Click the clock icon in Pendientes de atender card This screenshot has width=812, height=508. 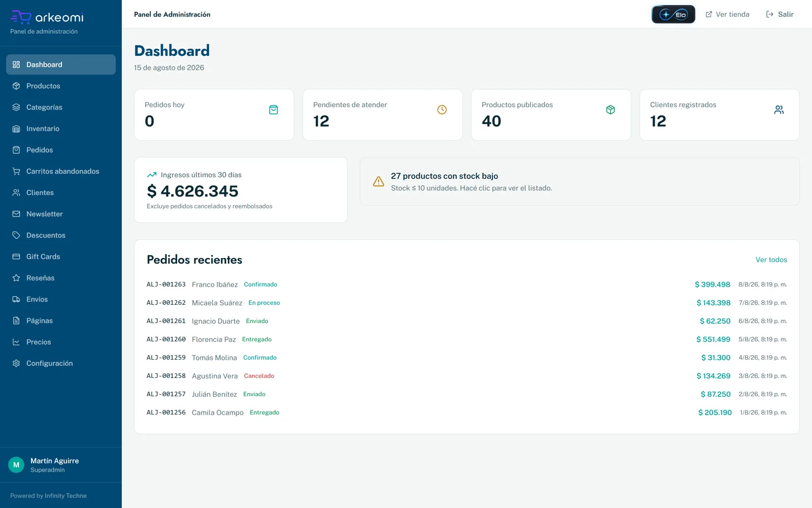pos(442,110)
